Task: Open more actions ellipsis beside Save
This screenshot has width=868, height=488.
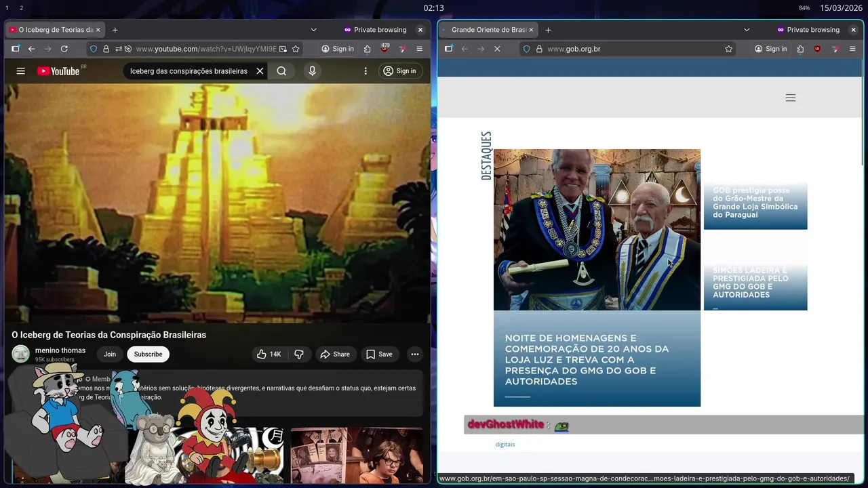Action: coord(415,354)
